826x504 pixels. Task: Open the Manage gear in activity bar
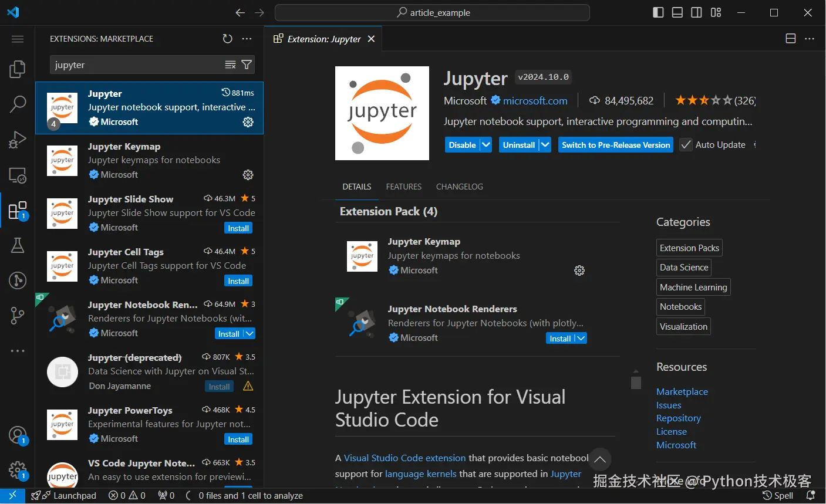[x=18, y=470]
